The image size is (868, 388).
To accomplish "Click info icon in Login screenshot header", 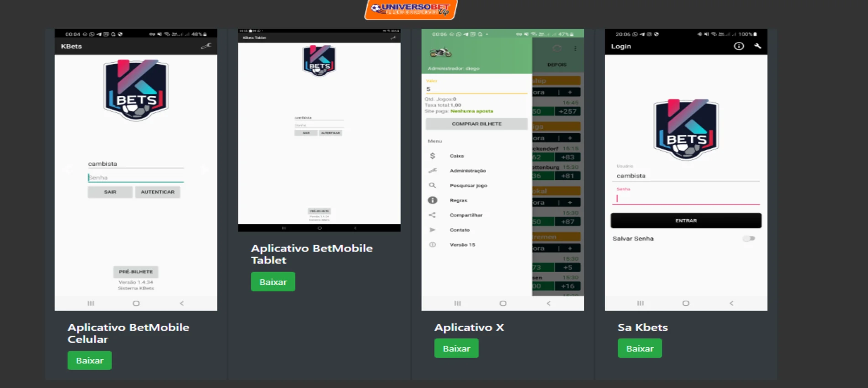I will coord(739,46).
